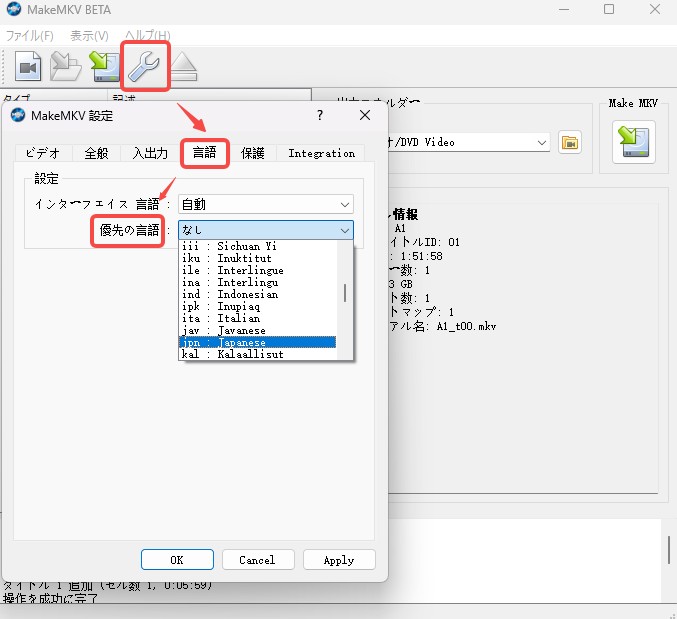Choose jav : Javanese language

pos(257,331)
